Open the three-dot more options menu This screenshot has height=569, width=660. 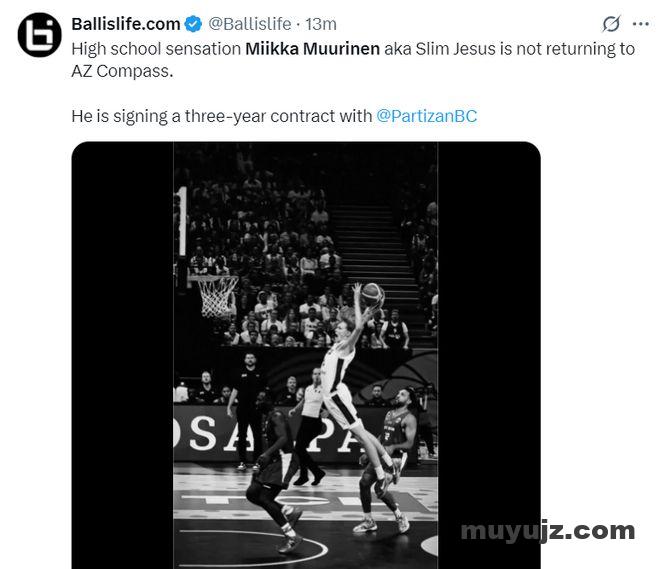[x=641, y=24]
